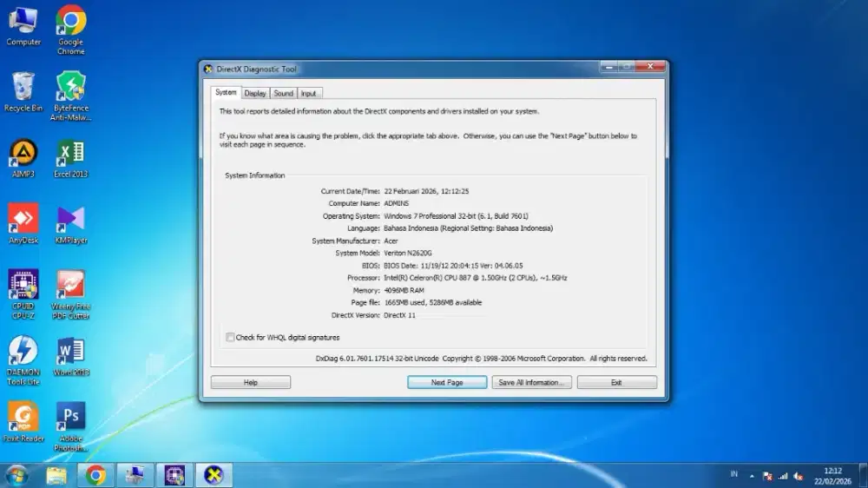This screenshot has height=488, width=868.
Task: Select the ByteFence Anti-Malware shortcut
Action: point(71,96)
